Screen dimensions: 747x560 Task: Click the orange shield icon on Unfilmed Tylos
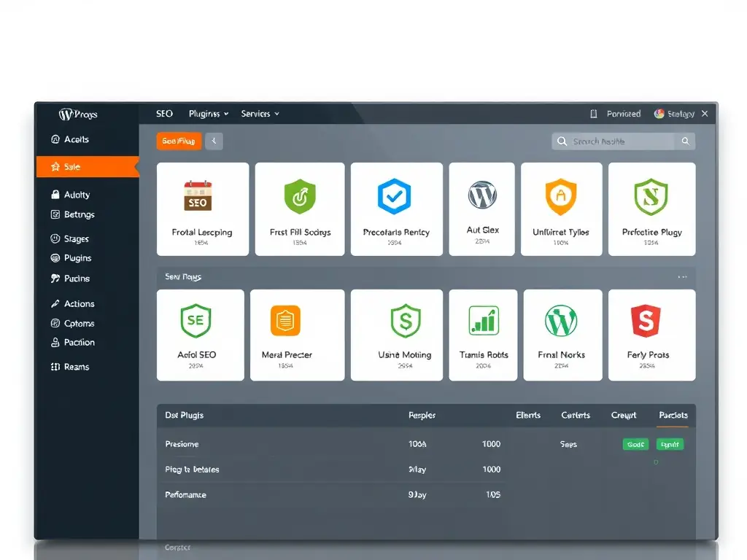[561, 195]
